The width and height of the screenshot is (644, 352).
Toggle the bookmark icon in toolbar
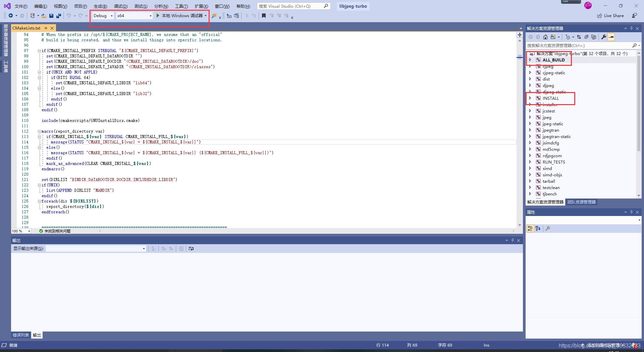[264, 16]
